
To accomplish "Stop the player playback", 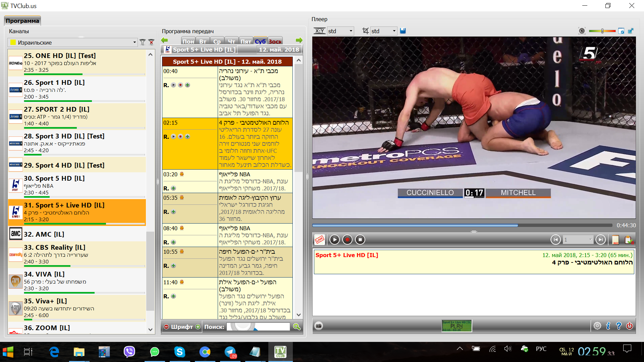I will point(360,240).
